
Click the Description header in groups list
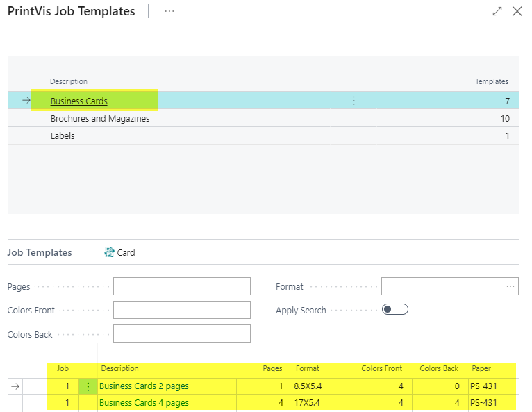(69, 81)
